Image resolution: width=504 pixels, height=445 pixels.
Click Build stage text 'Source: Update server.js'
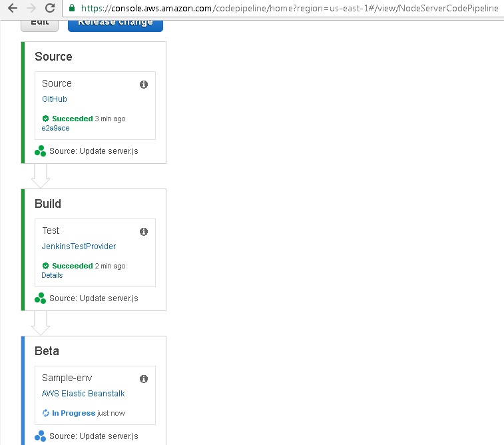click(x=93, y=298)
